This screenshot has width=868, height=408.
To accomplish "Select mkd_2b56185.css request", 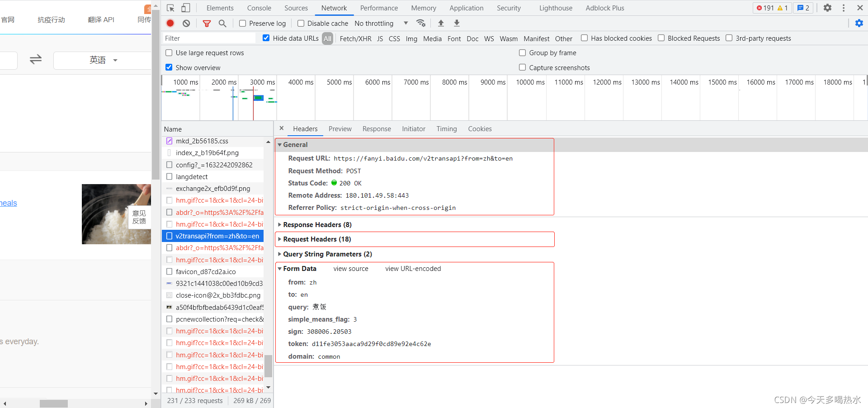I will click(213, 141).
